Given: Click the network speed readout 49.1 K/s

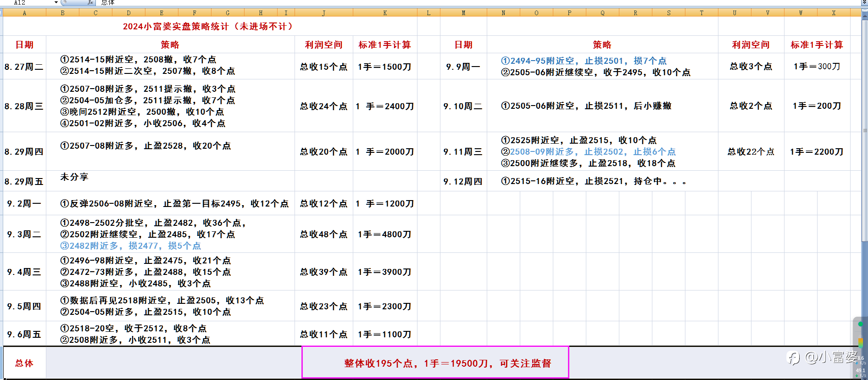Looking at the screenshot, I should pyautogui.click(x=860, y=372).
